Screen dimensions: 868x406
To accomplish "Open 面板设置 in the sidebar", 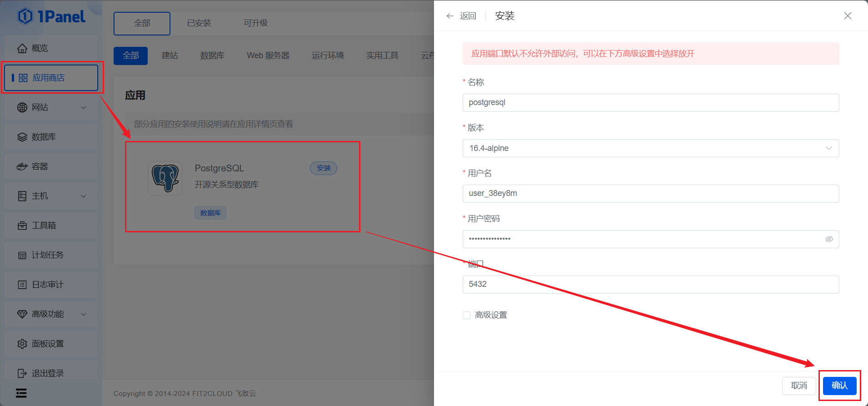I will tap(51, 344).
